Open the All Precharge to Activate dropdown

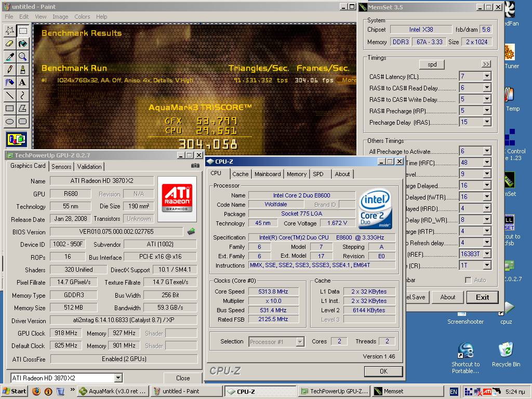pyautogui.click(x=487, y=151)
